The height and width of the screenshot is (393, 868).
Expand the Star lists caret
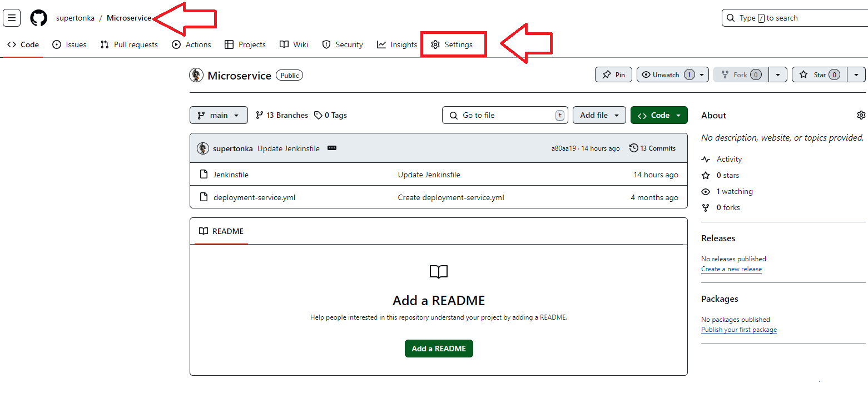(856, 75)
